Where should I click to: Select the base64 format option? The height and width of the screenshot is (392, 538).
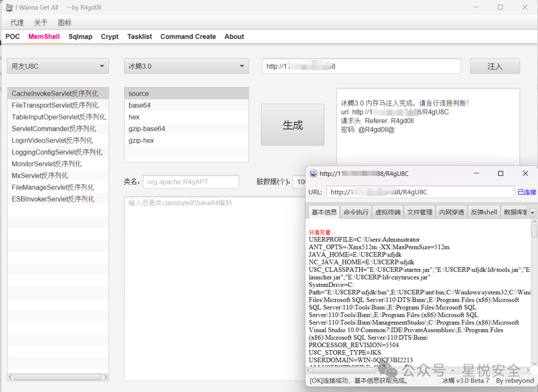click(x=186, y=105)
